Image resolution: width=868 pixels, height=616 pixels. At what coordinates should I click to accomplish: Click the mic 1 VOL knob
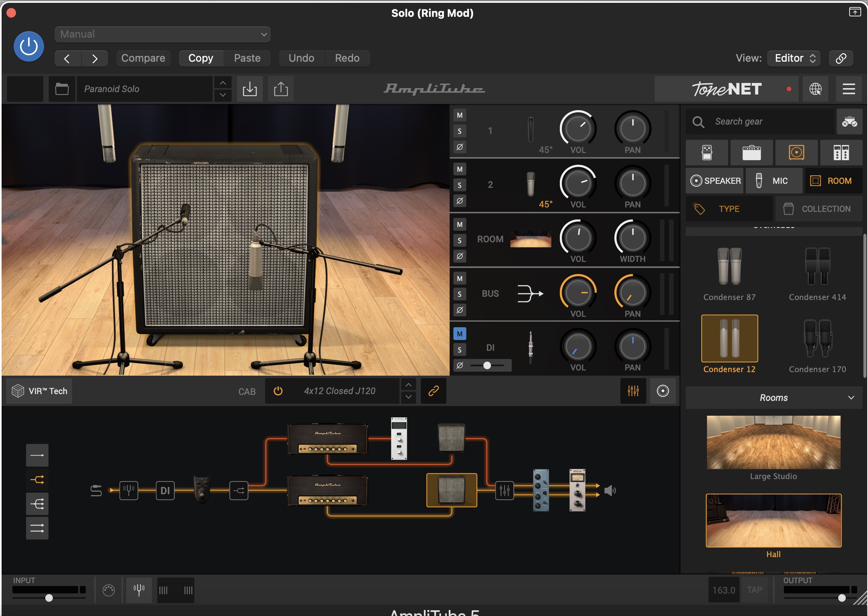point(578,129)
